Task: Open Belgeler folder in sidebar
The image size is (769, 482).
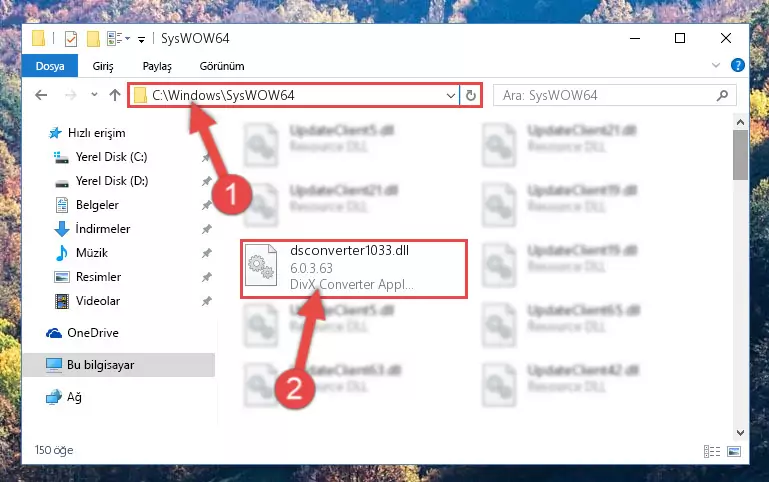Action: point(97,205)
